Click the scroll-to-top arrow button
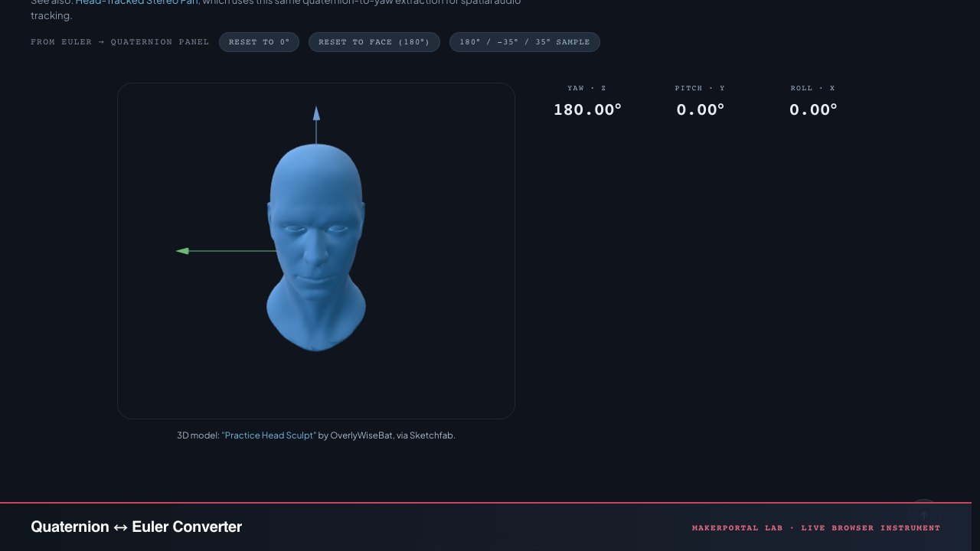This screenshot has height=551, width=980. tap(924, 514)
